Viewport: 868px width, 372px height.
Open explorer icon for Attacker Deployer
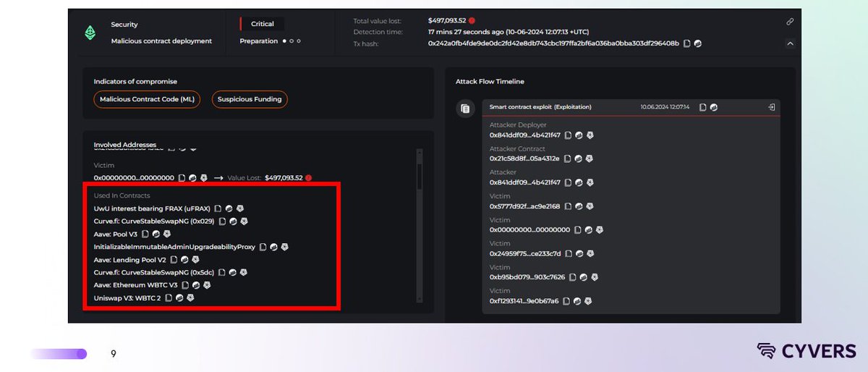(579, 135)
